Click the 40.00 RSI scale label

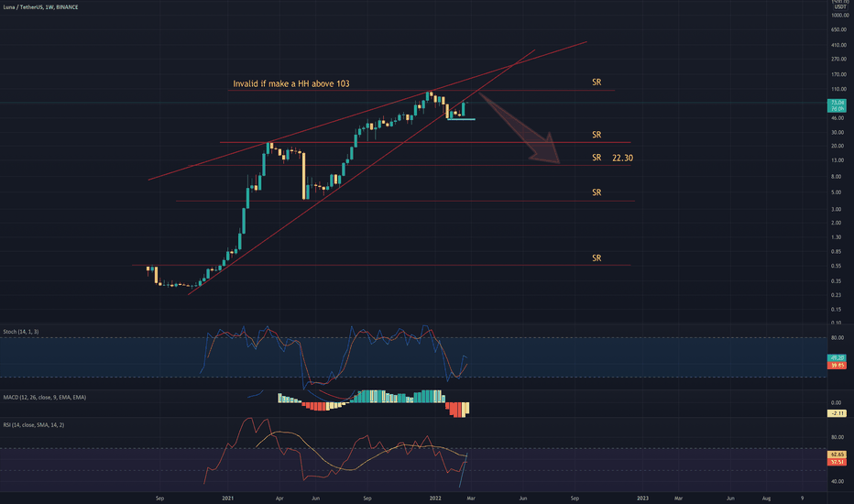(x=838, y=482)
